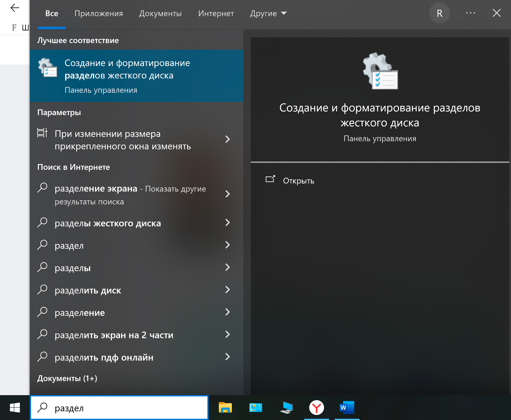The width and height of the screenshot is (511, 420).
Task: Click Открыть in the preview pane
Action: [298, 181]
